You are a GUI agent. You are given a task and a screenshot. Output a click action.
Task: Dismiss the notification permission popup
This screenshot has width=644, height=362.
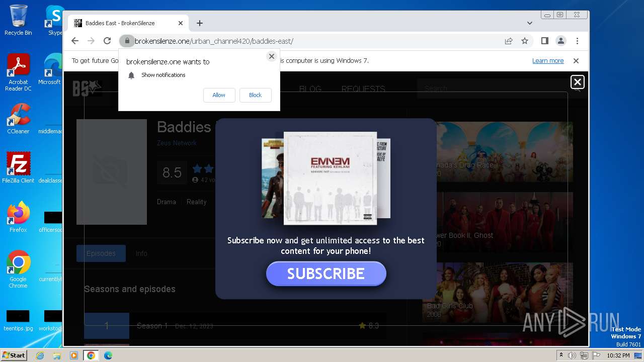(x=272, y=56)
